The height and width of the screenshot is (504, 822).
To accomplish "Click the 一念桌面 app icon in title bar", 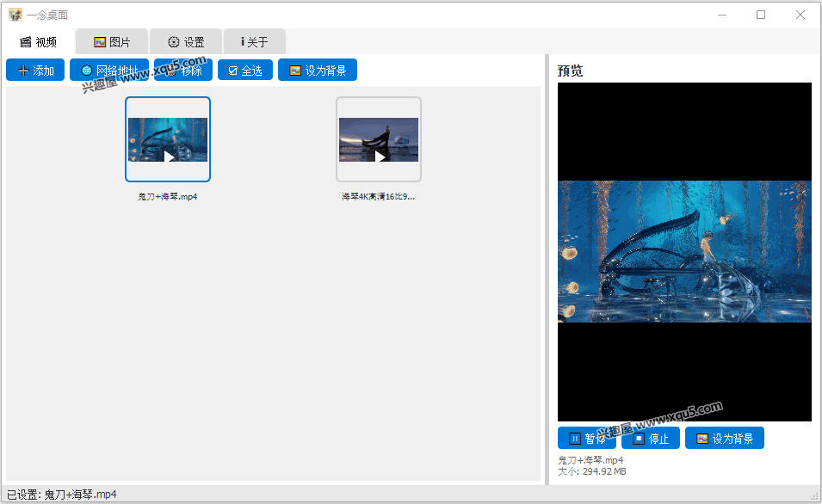I will click(x=15, y=15).
